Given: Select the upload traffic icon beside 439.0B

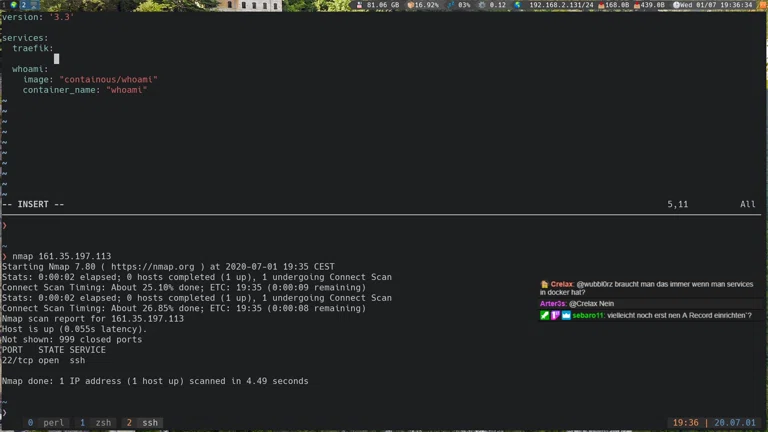Looking at the screenshot, I should point(637,5).
